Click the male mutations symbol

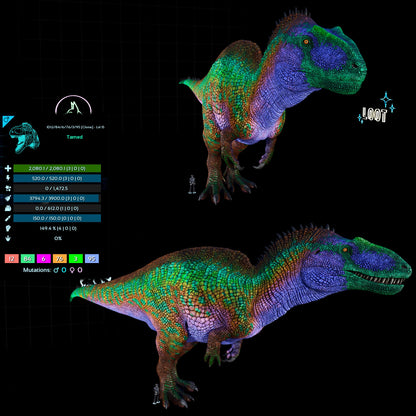56,270
